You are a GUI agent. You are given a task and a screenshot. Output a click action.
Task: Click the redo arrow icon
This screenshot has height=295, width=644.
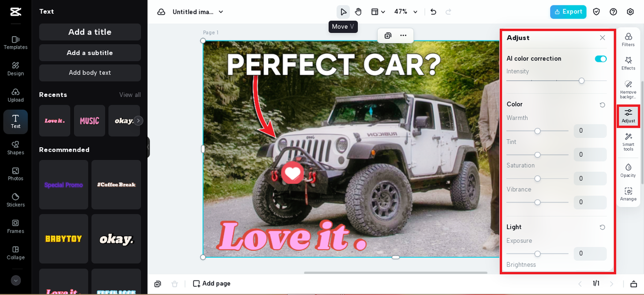click(x=448, y=12)
